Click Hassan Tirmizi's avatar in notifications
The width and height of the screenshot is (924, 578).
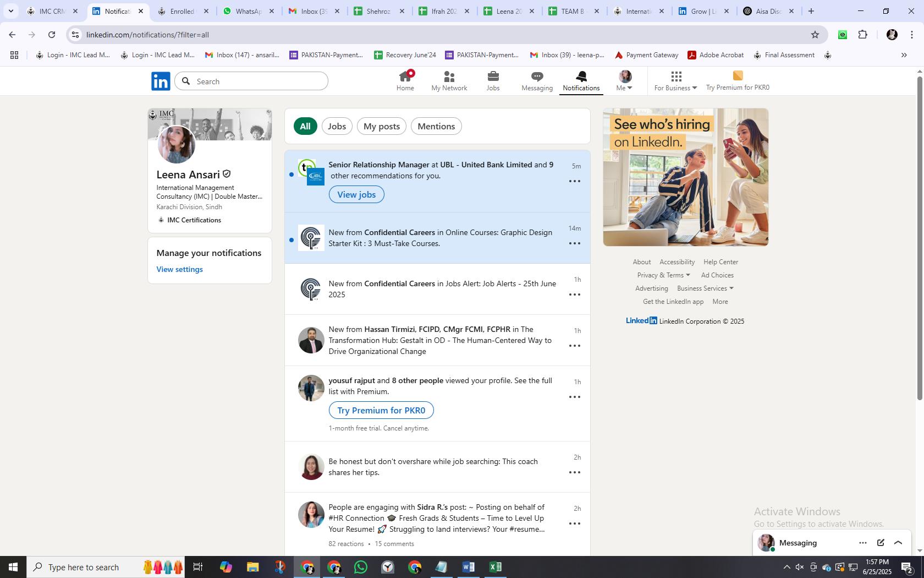click(x=311, y=340)
